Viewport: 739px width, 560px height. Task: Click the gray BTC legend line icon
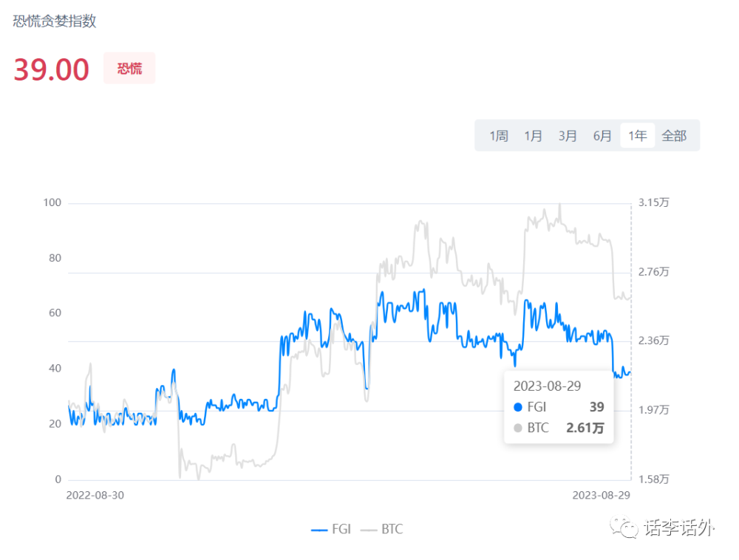(369, 530)
